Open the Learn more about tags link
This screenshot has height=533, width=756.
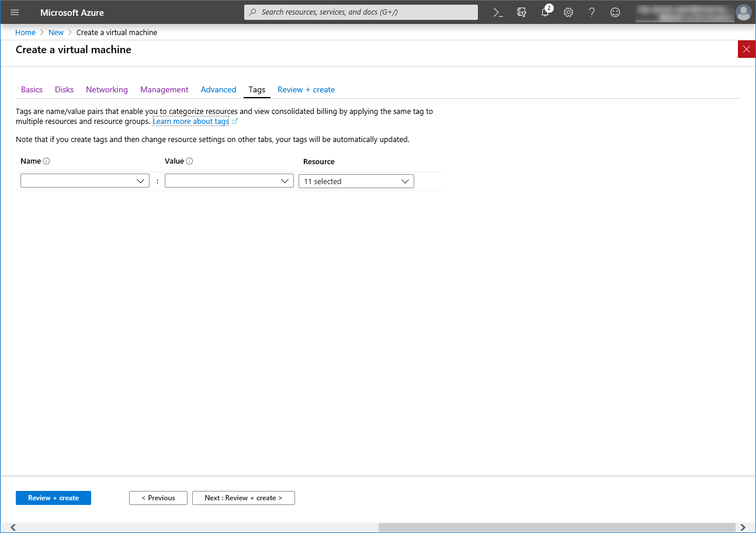(191, 122)
